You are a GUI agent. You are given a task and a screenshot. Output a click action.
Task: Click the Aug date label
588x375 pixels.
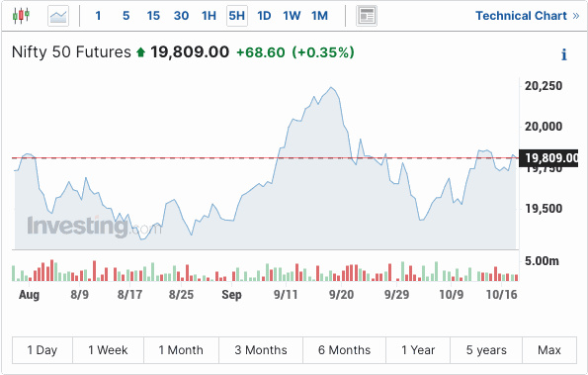[x=29, y=295]
